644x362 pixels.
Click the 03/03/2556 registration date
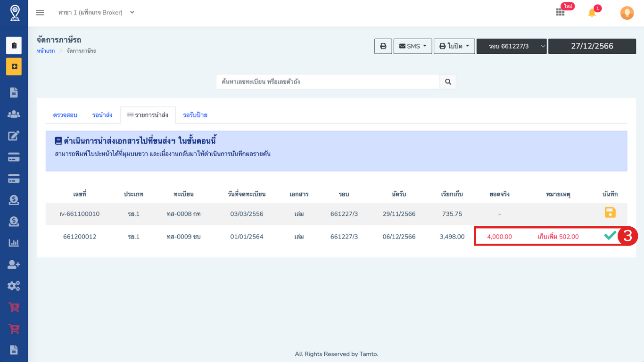pos(247,214)
